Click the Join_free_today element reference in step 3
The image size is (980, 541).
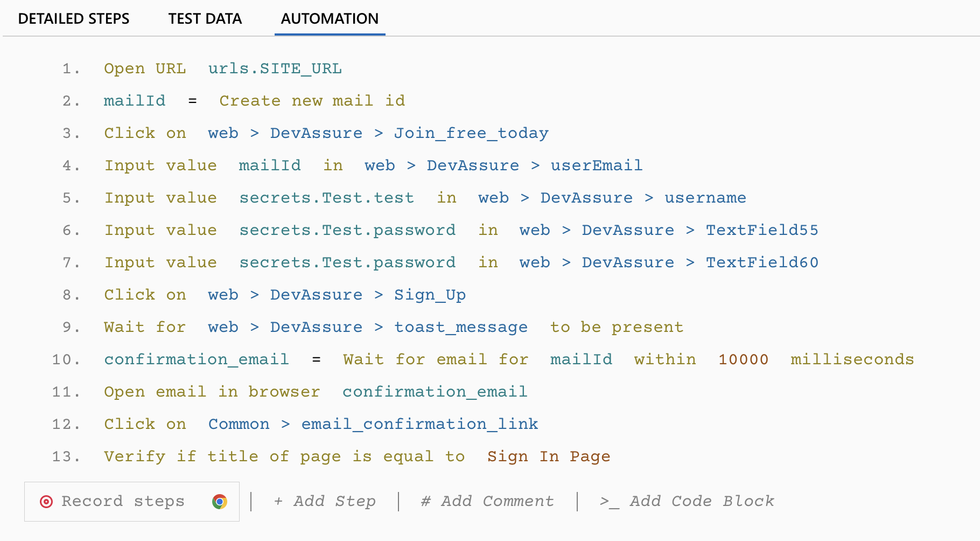tap(471, 133)
